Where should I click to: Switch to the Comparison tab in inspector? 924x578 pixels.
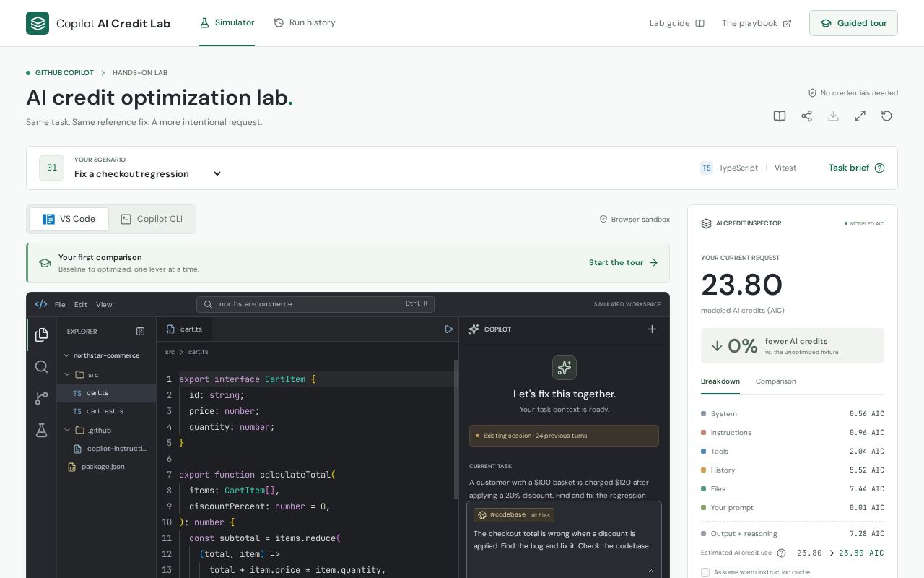coord(776,381)
